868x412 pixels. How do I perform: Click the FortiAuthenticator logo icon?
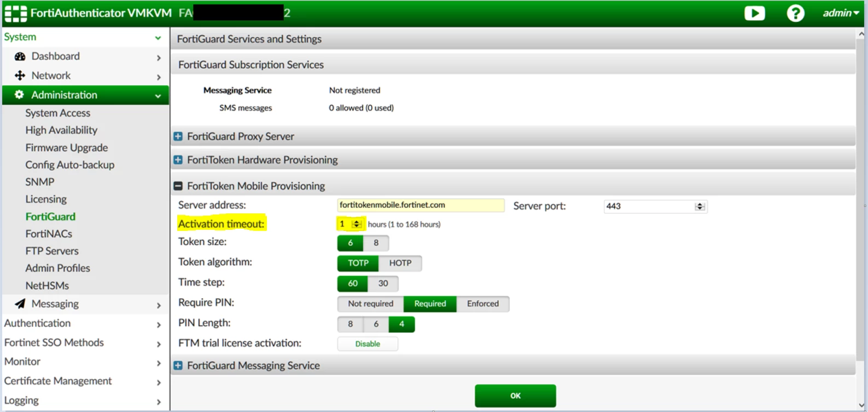tap(15, 13)
